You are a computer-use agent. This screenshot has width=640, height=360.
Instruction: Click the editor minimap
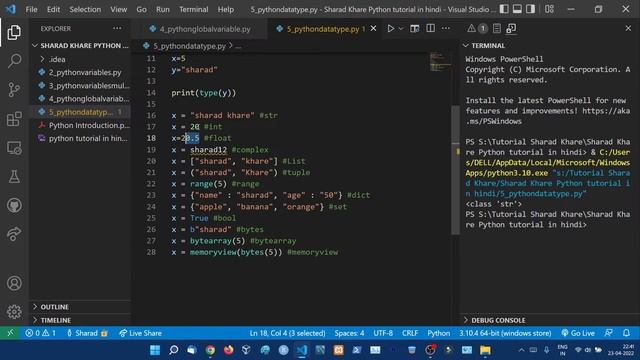pos(440,61)
